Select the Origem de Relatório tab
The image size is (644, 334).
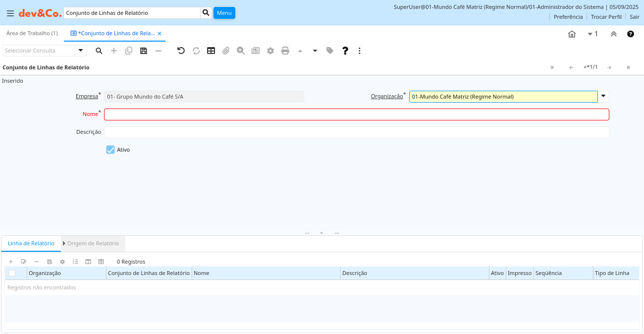click(x=93, y=243)
